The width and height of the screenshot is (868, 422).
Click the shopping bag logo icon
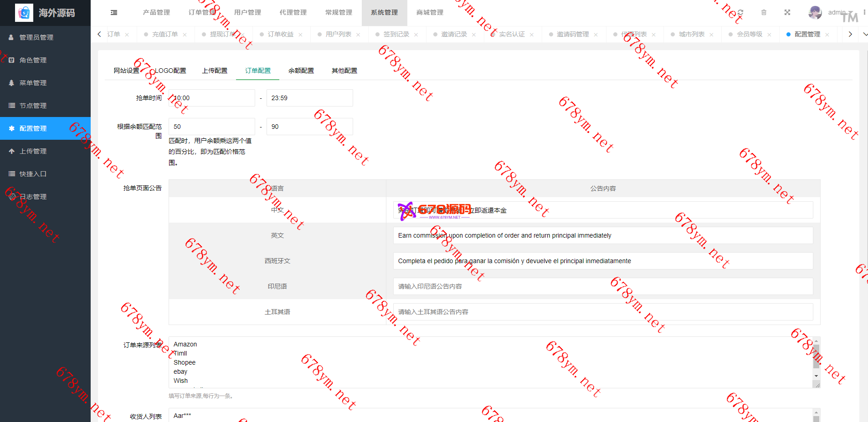(x=24, y=13)
